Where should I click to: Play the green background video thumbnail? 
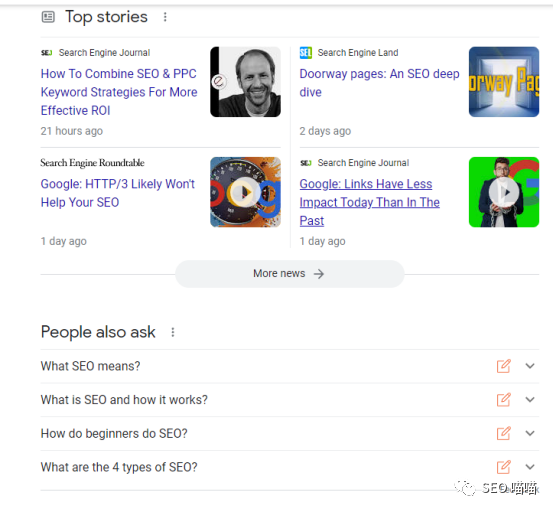coord(504,192)
